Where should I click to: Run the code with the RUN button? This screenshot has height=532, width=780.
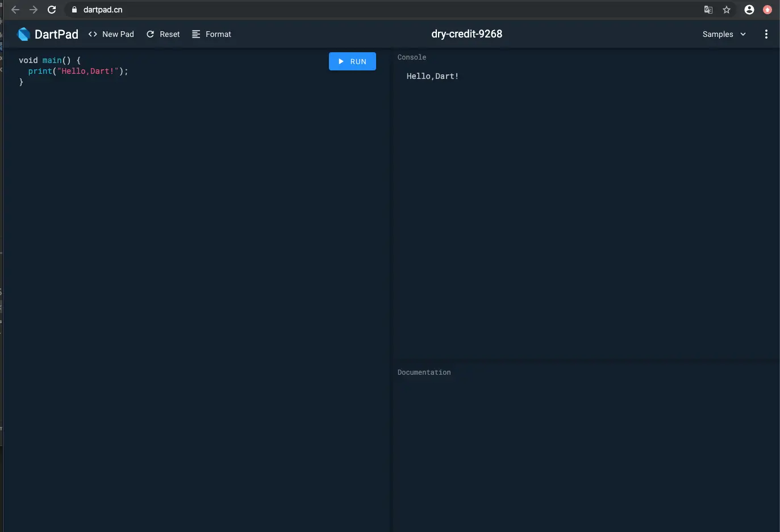tap(352, 61)
